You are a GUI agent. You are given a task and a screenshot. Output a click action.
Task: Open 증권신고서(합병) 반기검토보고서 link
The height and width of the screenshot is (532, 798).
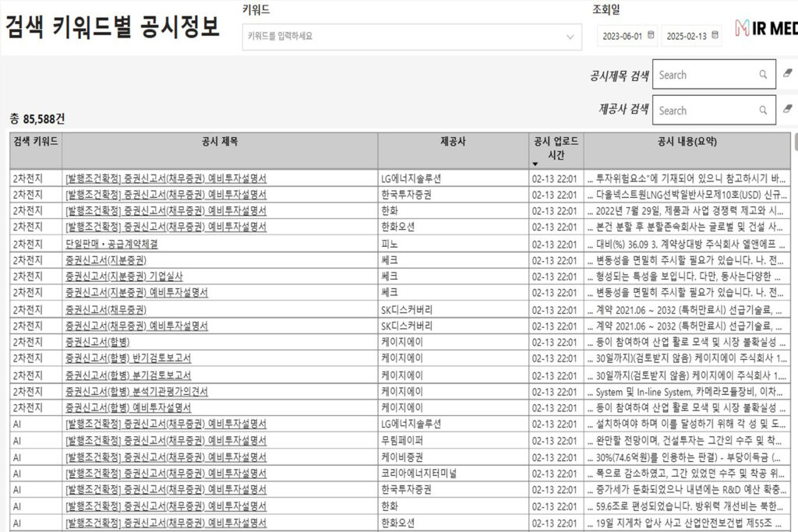[x=129, y=358]
